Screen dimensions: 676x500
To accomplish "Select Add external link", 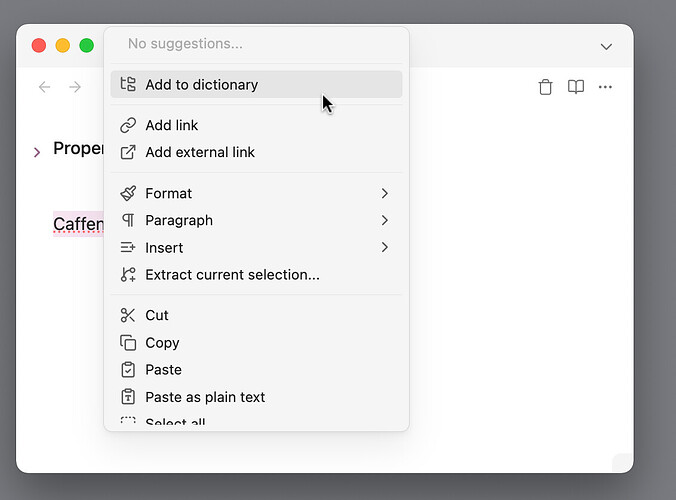I will pyautogui.click(x=200, y=152).
